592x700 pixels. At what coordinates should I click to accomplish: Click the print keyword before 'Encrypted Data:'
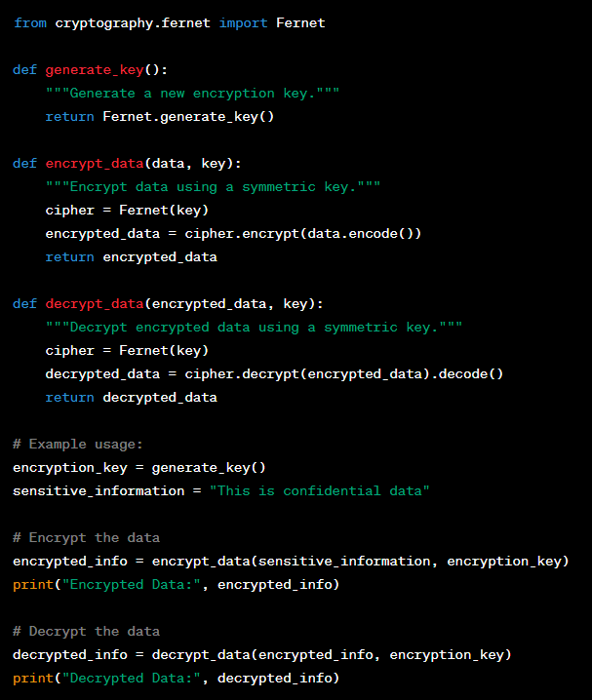point(33,585)
